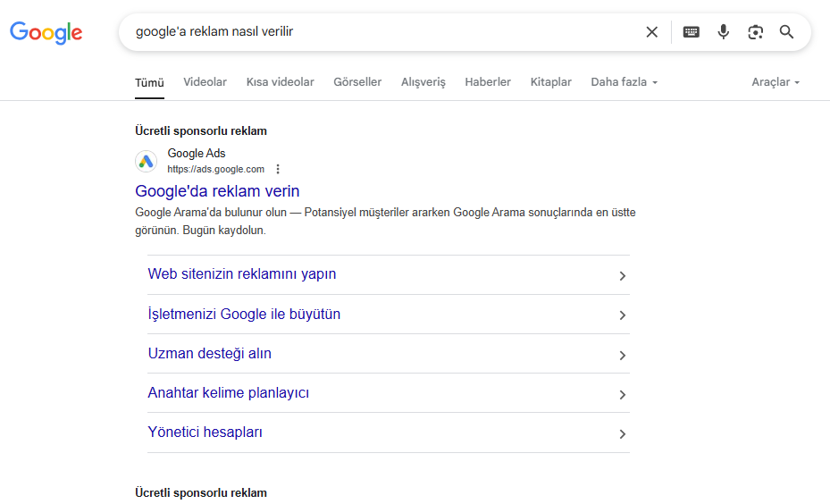
Task: Open the Google'da reklam verin ad link
Action: (217, 191)
